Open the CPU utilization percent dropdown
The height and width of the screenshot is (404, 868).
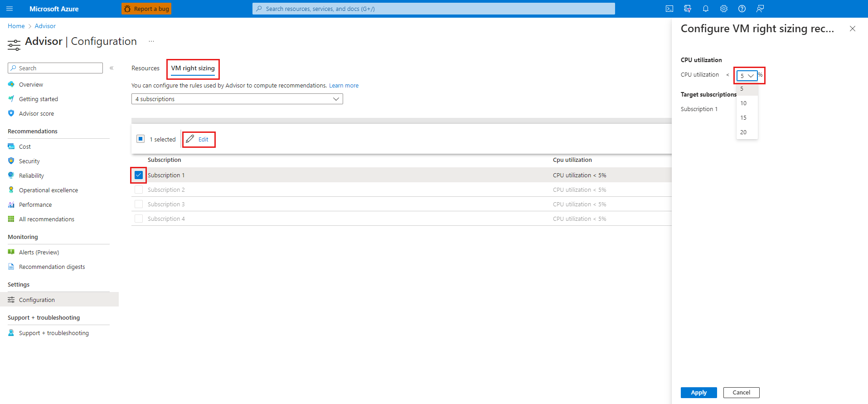pyautogui.click(x=747, y=76)
